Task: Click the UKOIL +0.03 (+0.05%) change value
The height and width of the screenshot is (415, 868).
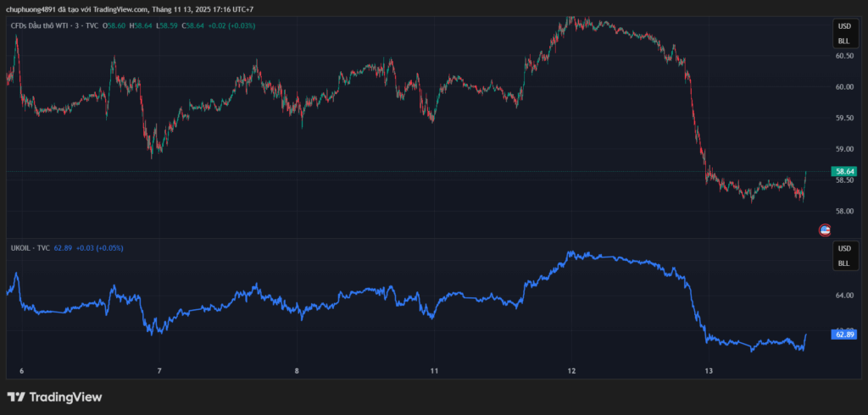Action: [x=99, y=248]
